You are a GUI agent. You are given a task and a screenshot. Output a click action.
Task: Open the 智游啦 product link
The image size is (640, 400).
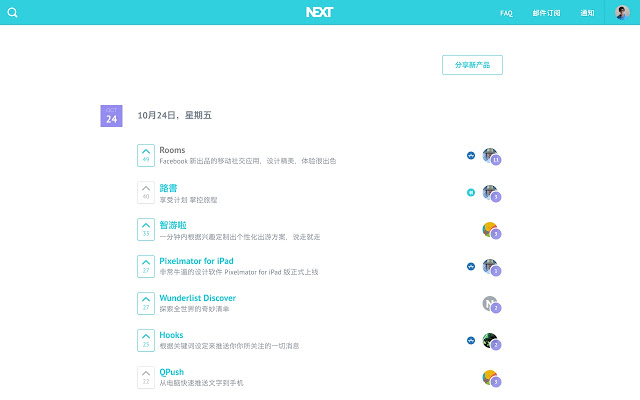(x=173, y=225)
